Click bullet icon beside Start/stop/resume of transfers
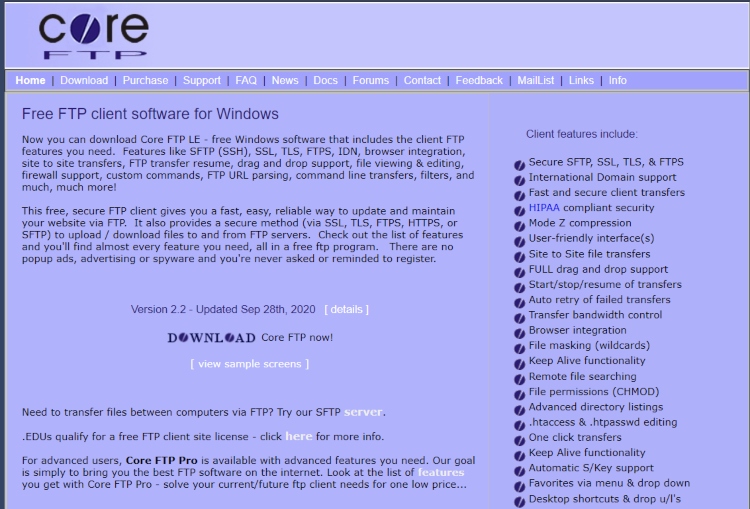Image resolution: width=750 pixels, height=509 pixels. pos(519,288)
